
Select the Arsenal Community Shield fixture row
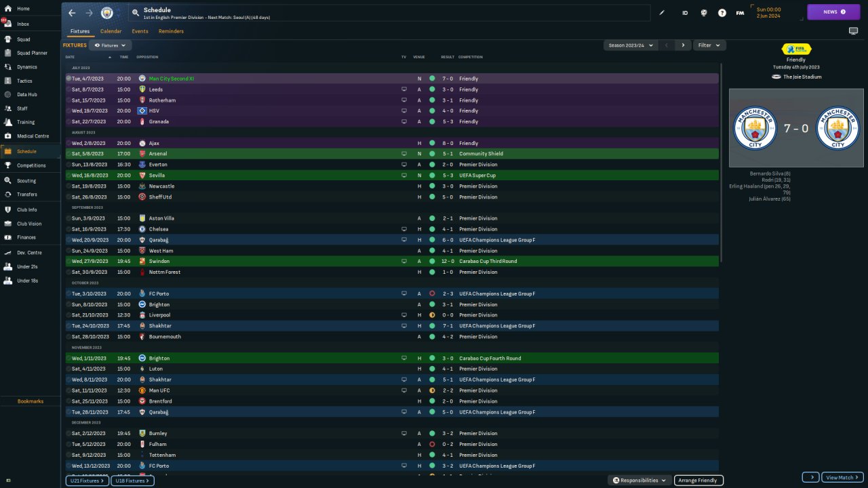tap(391, 154)
